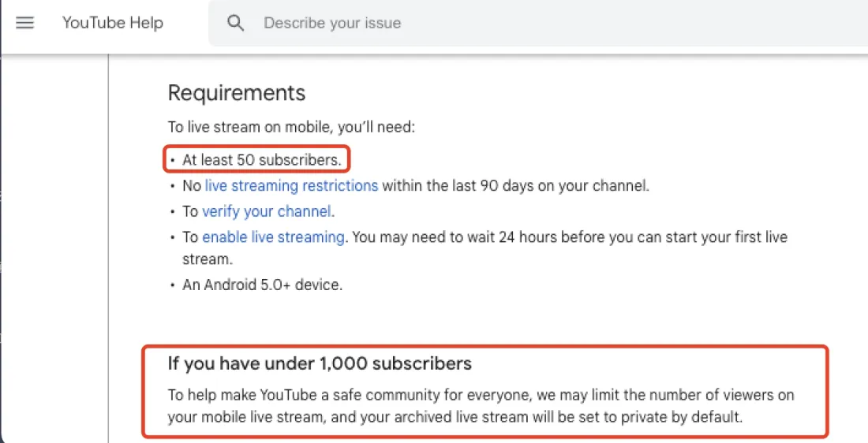Go to YouTube Help home title
This screenshot has height=443, width=868.
coord(112,23)
